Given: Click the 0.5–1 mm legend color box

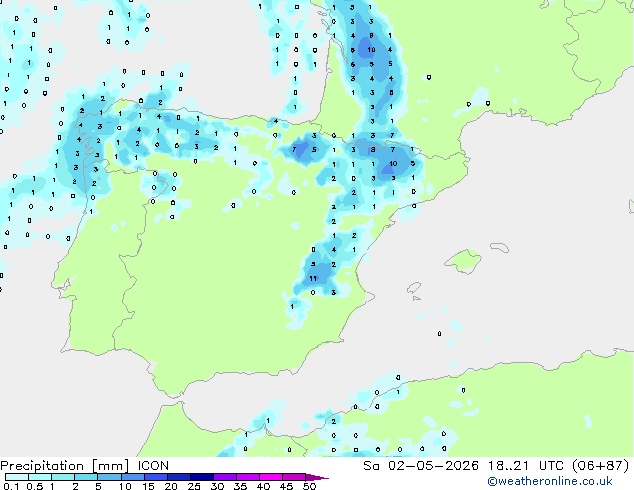Looking at the screenshot, I should tap(40, 477).
